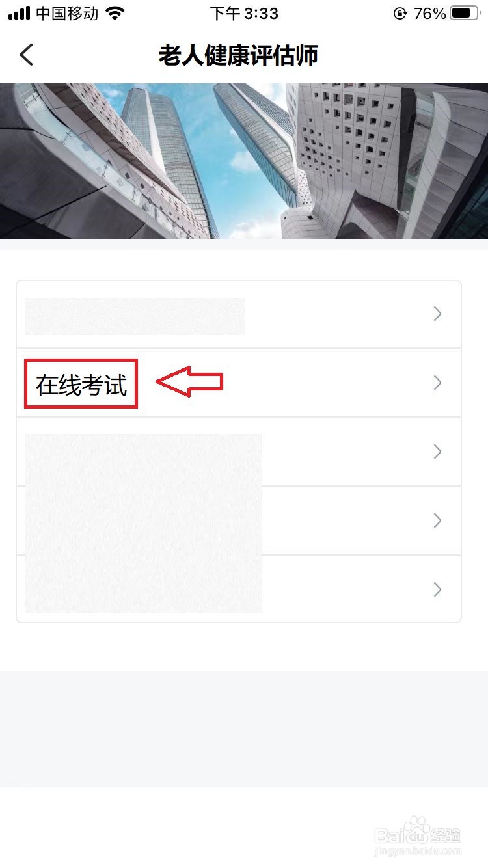Expand the chevron on first list row

[x=437, y=314]
